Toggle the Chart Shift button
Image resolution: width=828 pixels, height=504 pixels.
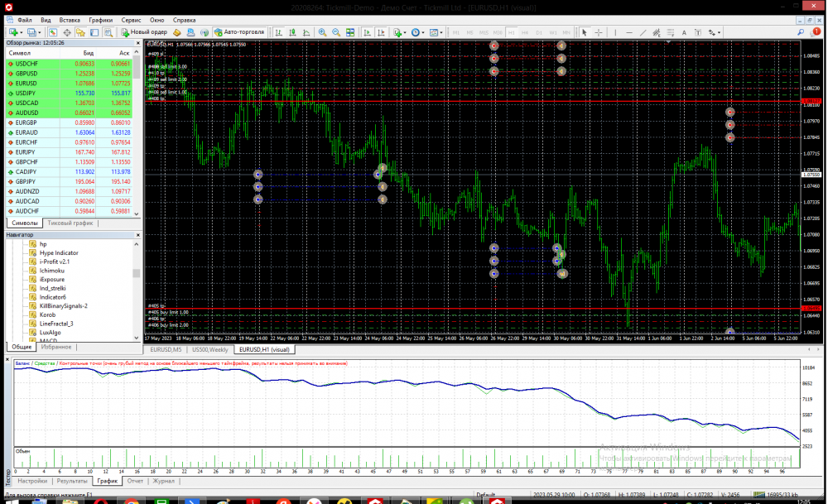[x=381, y=32]
